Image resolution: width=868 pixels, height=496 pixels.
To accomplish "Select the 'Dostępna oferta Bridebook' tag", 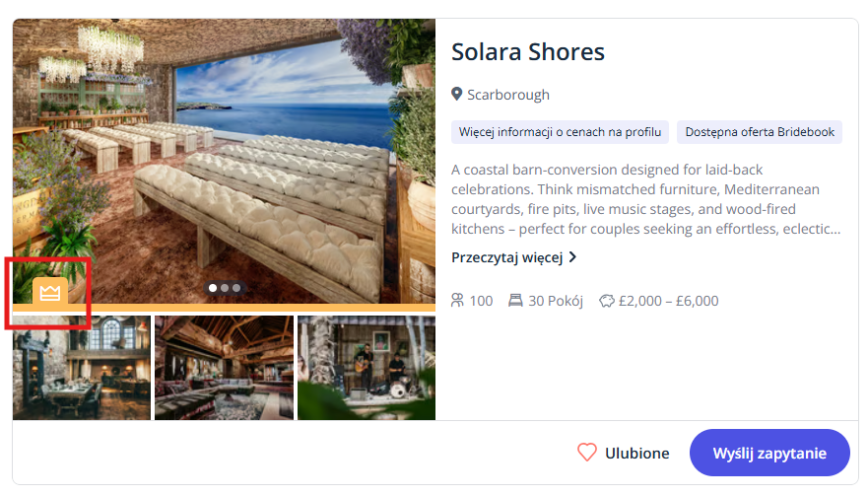I will pyautogui.click(x=760, y=132).
